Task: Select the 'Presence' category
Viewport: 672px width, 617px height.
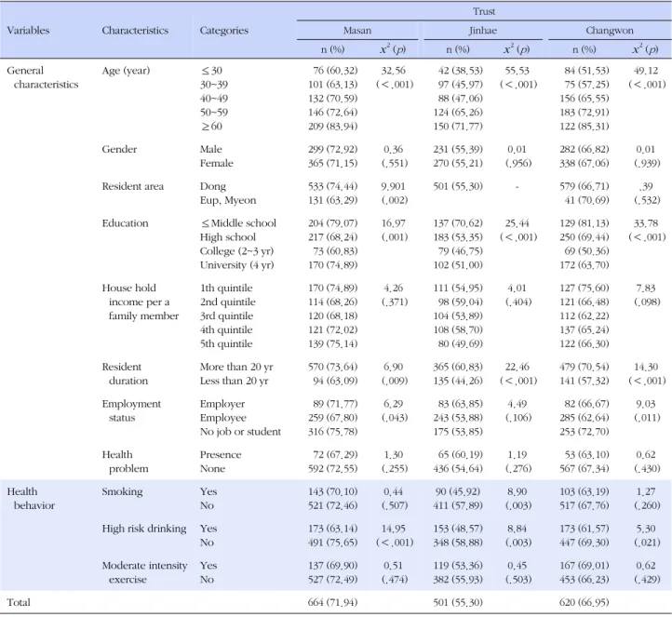Action: (x=221, y=455)
